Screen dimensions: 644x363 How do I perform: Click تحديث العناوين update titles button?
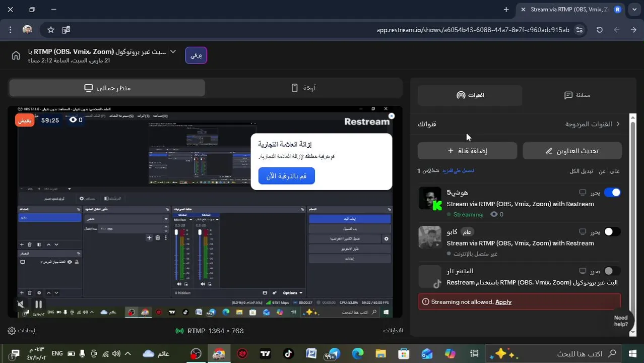click(572, 151)
